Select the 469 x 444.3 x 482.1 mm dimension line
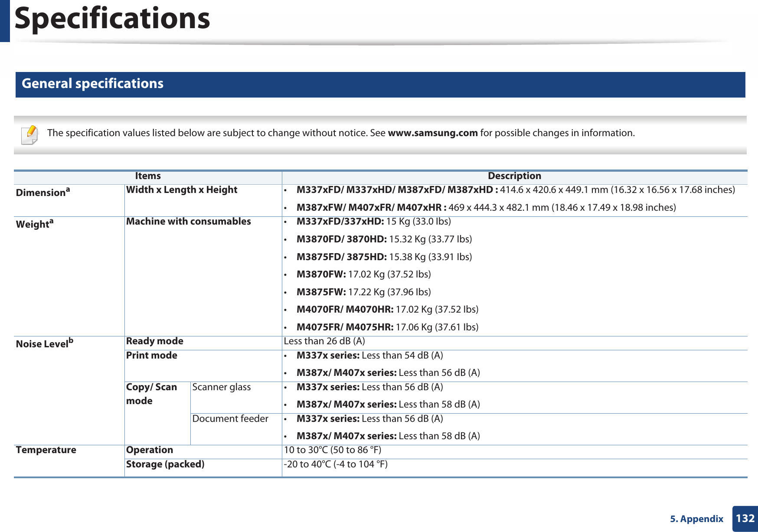This screenshot has width=758, height=532. 486,208
